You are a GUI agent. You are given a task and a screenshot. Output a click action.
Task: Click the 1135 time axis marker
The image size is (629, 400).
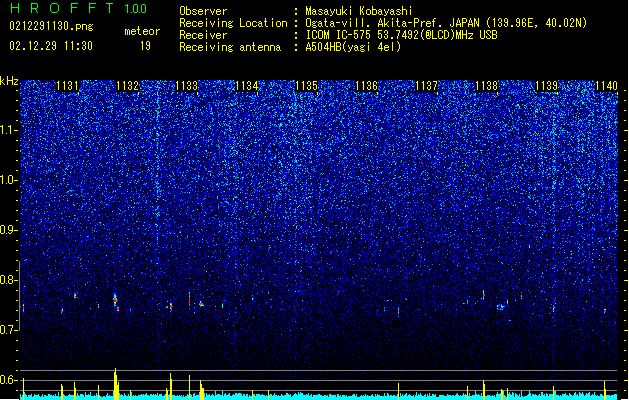pos(306,86)
